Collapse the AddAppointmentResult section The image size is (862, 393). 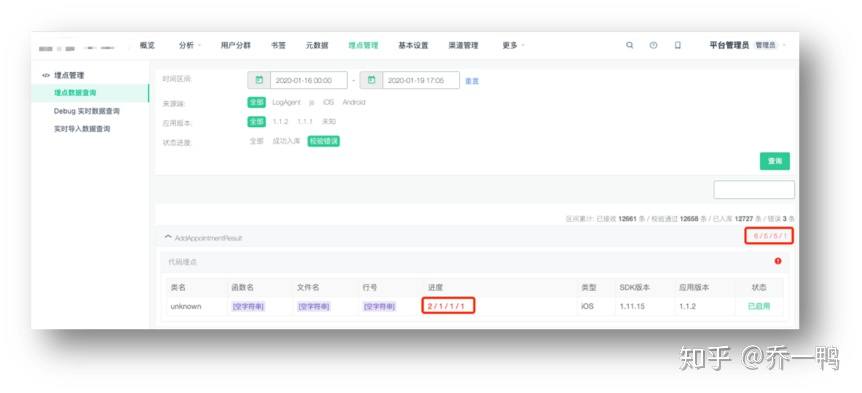(x=168, y=237)
